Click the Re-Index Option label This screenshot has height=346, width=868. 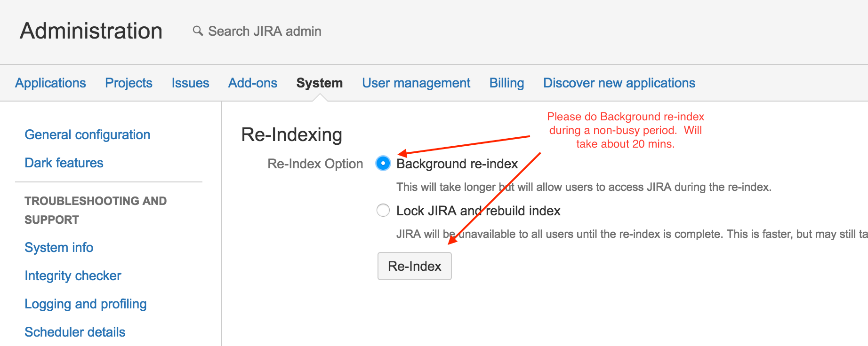(315, 164)
